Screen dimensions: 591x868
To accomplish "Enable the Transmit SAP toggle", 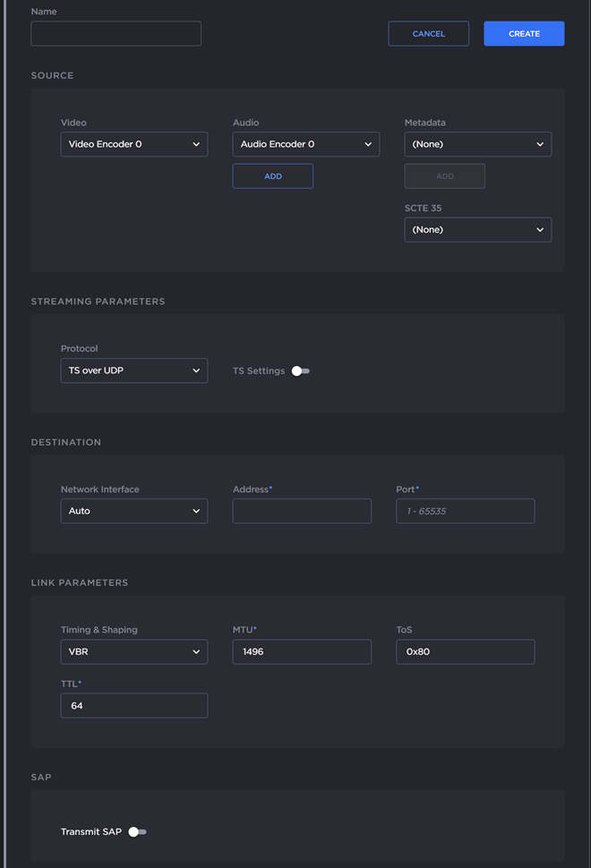I will coord(136,831).
